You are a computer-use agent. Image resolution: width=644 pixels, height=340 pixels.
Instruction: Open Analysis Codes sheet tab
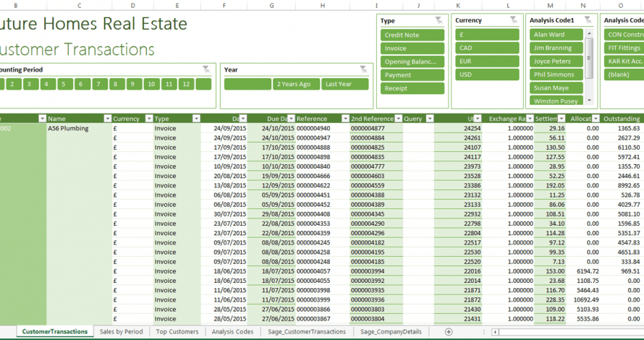coord(232,332)
